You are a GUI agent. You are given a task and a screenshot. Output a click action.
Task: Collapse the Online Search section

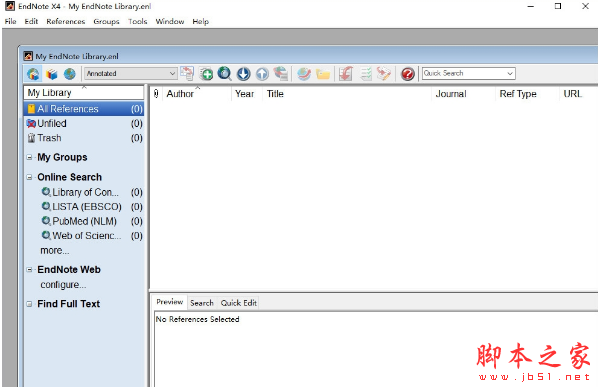(x=29, y=177)
